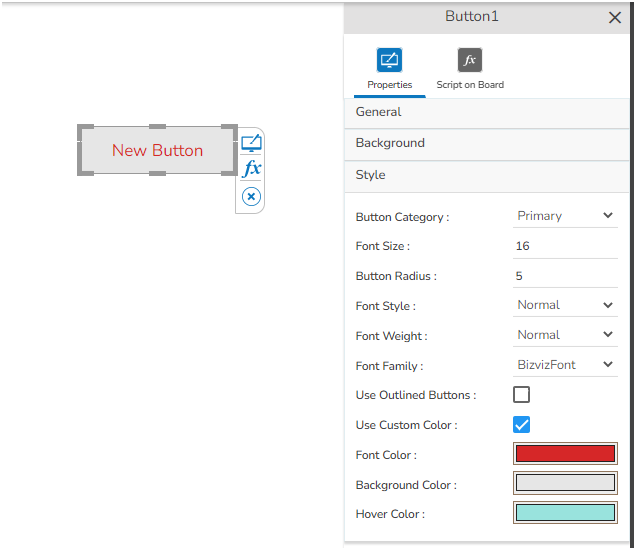
Task: Click the fx script icon beside New Button
Action: [x=252, y=169]
